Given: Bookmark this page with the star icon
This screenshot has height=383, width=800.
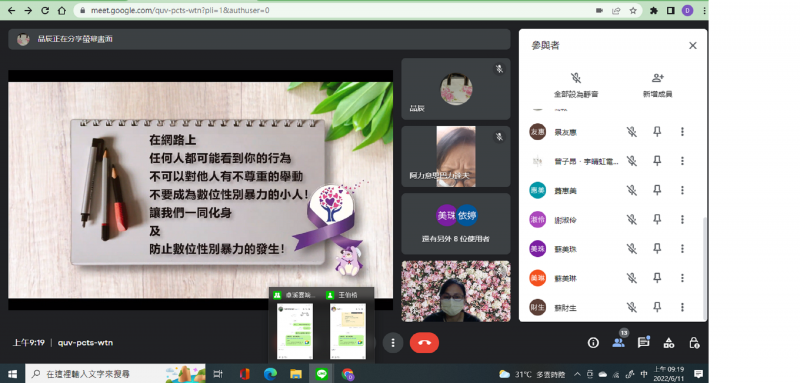Looking at the screenshot, I should pyautogui.click(x=633, y=10).
